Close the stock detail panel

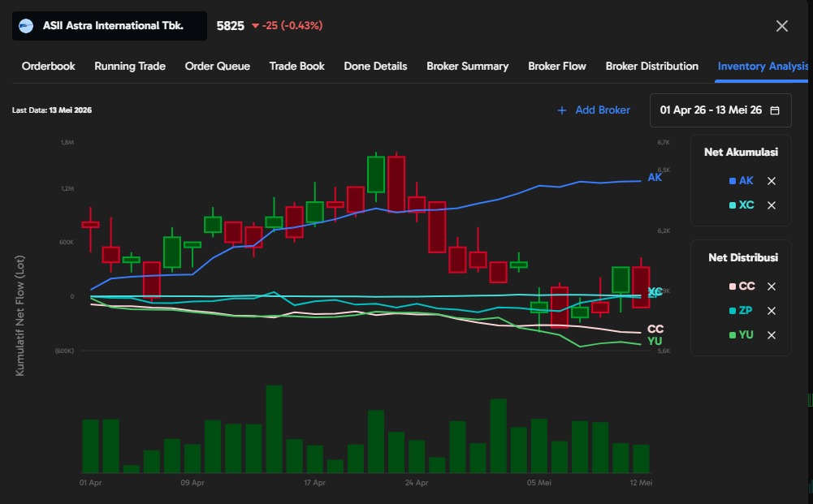(x=782, y=26)
